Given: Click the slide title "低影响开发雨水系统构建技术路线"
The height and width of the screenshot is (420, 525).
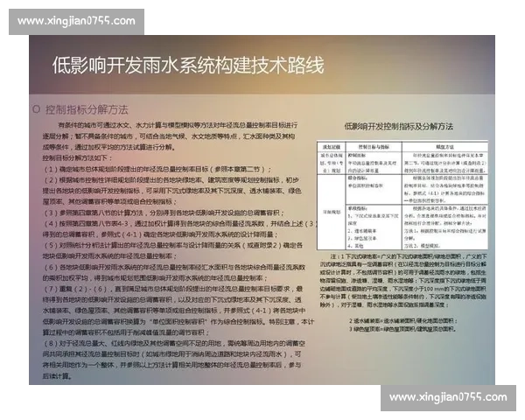Looking at the screenshot, I should [188, 66].
